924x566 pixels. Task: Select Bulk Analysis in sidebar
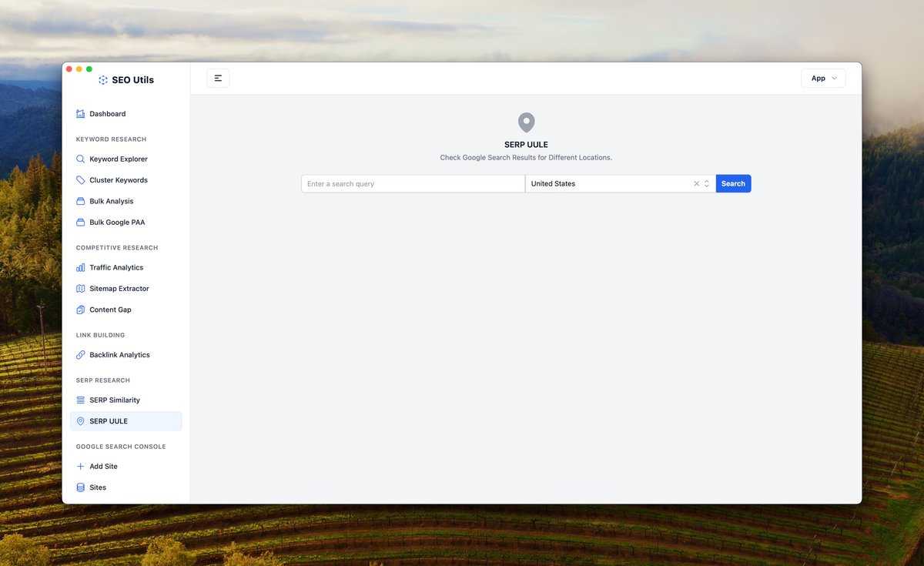pyautogui.click(x=126, y=201)
